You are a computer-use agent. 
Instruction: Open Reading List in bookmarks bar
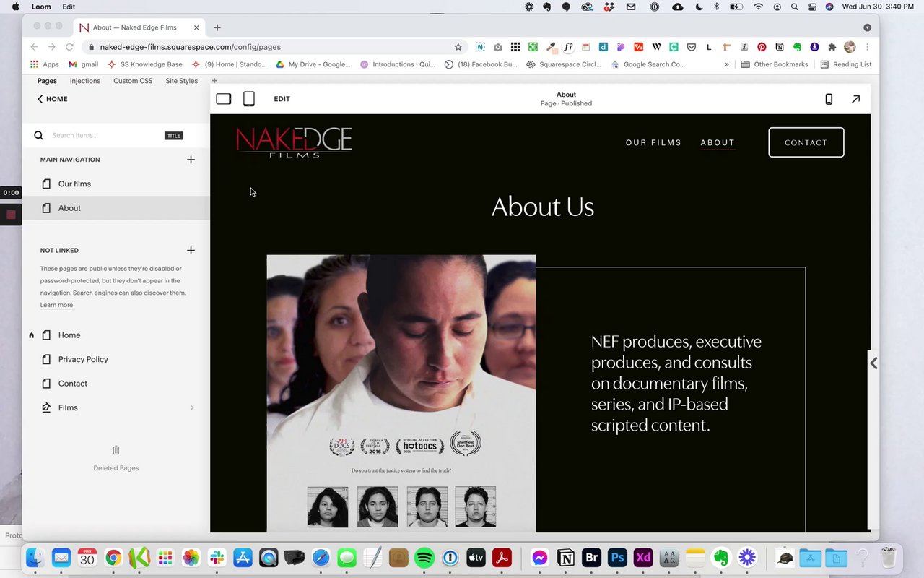(x=845, y=64)
